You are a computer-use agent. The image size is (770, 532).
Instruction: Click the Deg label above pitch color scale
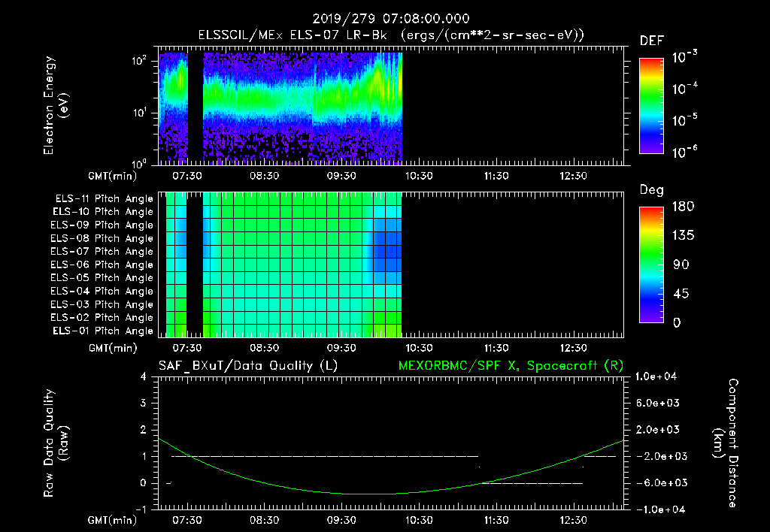point(651,190)
